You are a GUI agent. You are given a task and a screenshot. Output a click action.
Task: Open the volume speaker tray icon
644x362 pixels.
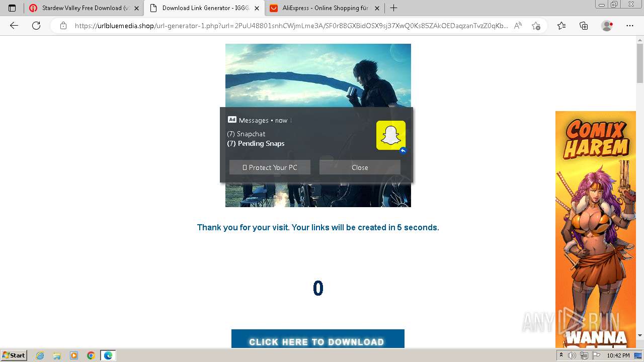(x=572, y=355)
